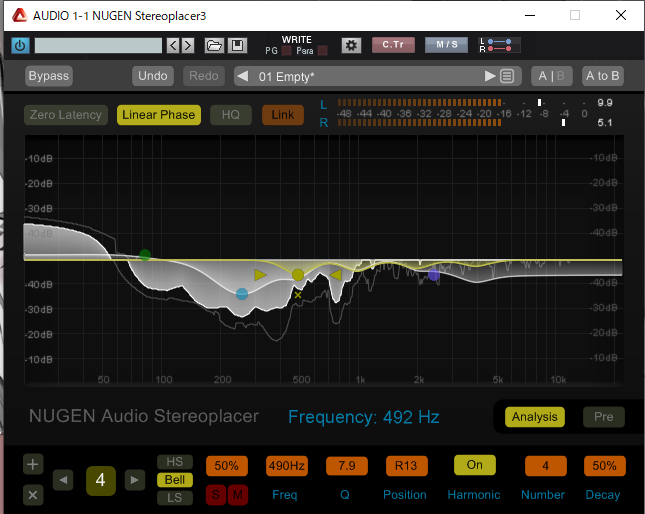Click the R13 Position value
The image size is (645, 514).
406,466
